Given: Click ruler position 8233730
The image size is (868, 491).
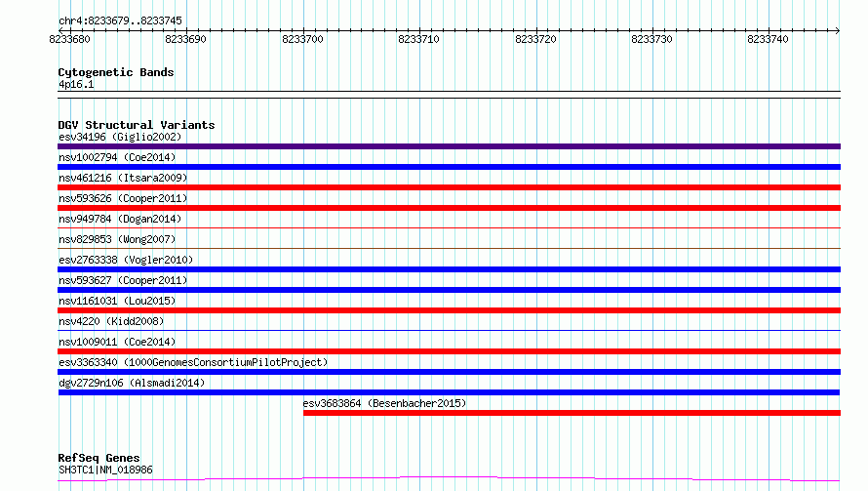Looking at the screenshot, I should coord(652,39).
